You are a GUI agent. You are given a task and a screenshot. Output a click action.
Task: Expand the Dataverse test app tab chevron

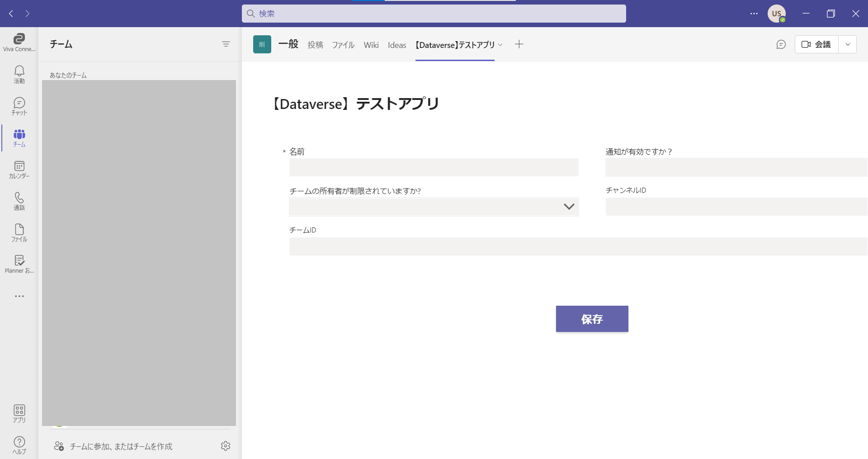point(500,45)
